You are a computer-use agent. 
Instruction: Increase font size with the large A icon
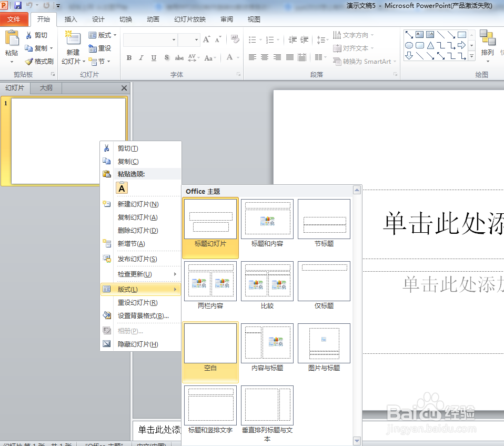tap(207, 39)
